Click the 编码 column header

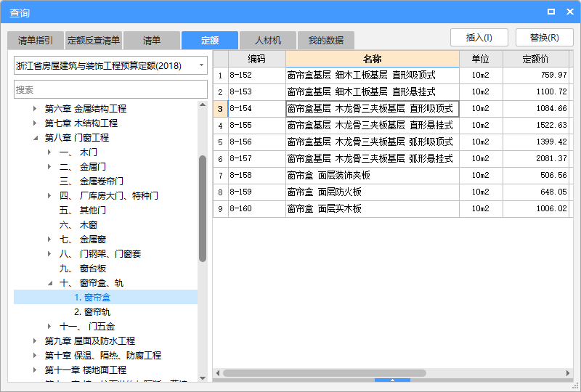click(x=257, y=59)
